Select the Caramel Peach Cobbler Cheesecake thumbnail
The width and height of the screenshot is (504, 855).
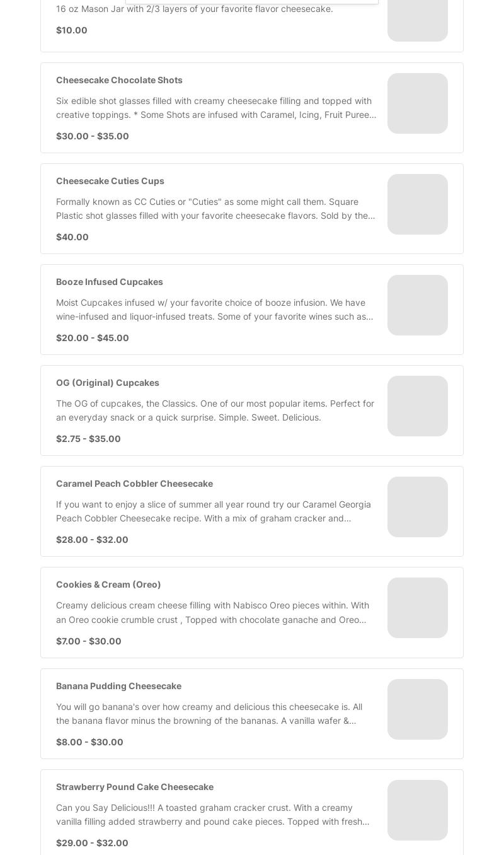tap(418, 507)
